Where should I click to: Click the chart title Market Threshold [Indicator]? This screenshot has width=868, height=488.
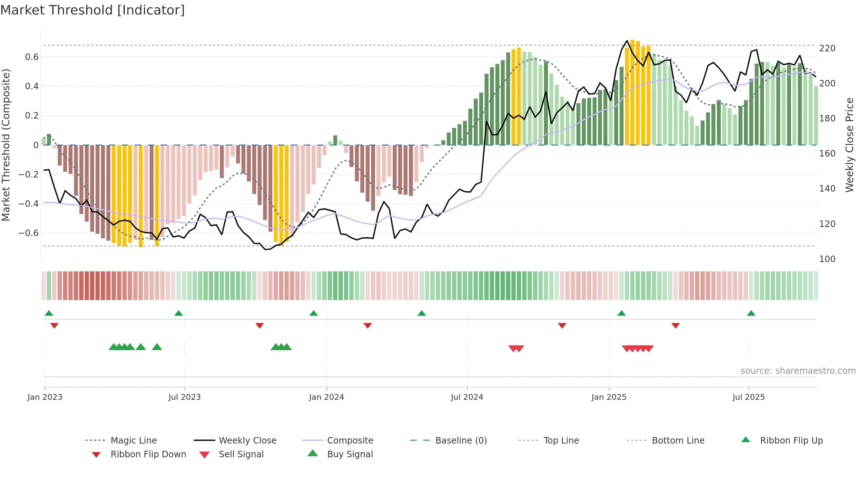[93, 10]
